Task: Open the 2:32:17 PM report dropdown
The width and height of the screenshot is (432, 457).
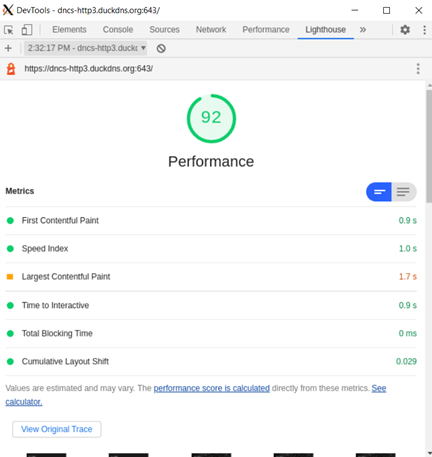Action: [85, 48]
